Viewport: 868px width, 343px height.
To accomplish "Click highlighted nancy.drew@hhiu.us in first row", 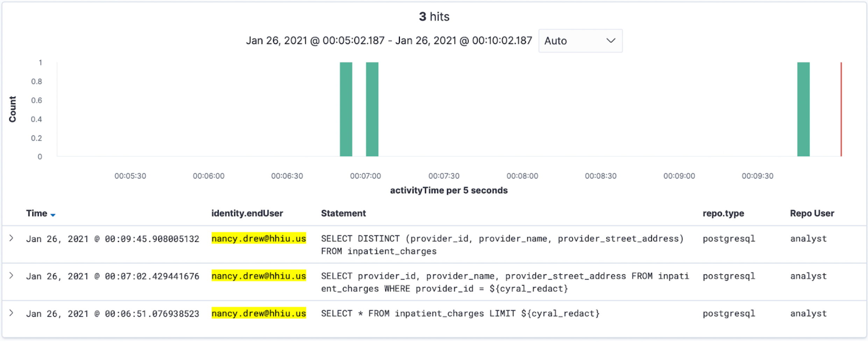I will (259, 238).
